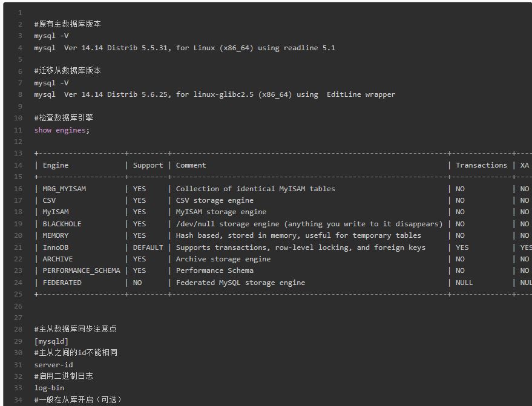Click line number 28 in the gutter
The height and width of the screenshot is (406, 532).
[18, 329]
